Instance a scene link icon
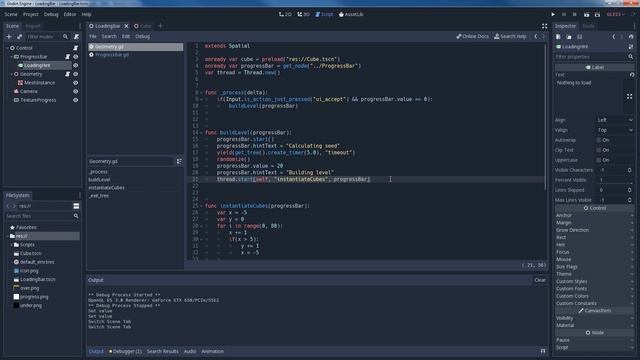 pyautogui.click(x=19, y=37)
